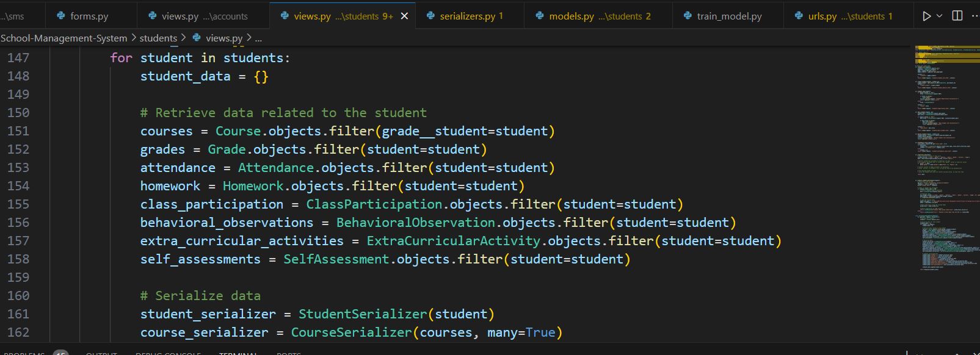The width and height of the screenshot is (980, 355).
Task: Click the Python icon on train_model.py tab
Action: [x=688, y=16]
